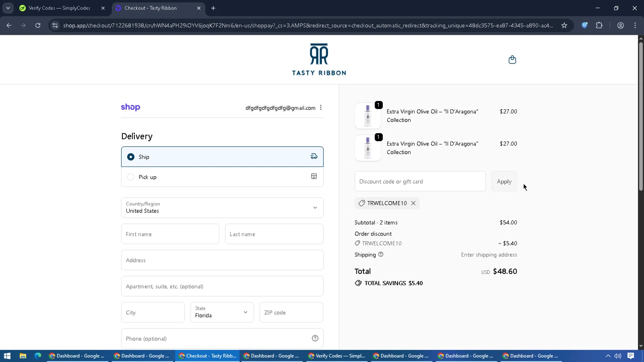Open the Chrome profile icon
The height and width of the screenshot is (362, 644).
[x=620, y=25]
